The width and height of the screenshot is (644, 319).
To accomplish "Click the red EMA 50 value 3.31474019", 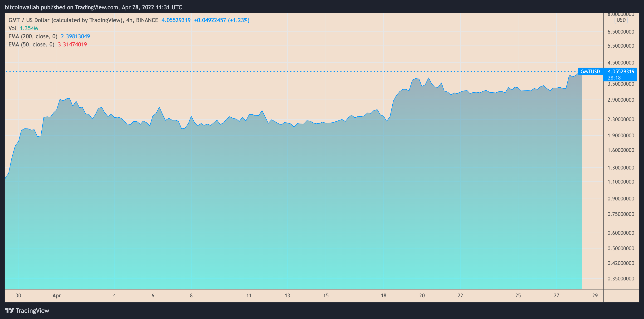I will 73,45.
